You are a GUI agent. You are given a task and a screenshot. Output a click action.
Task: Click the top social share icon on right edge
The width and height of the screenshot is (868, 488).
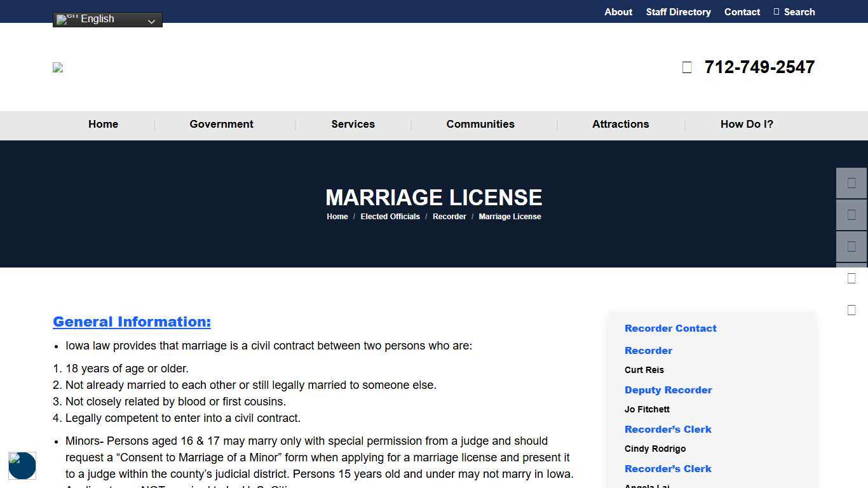[851, 183]
